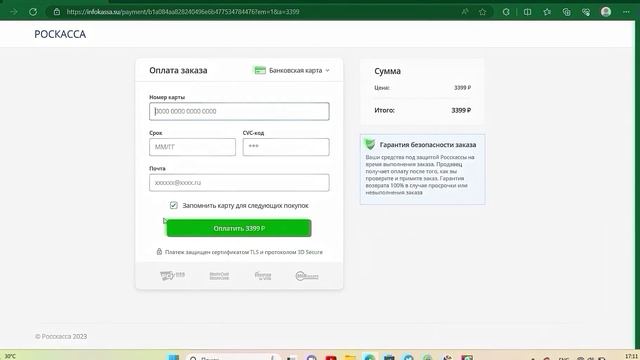640x360 pixels.
Task: Open the browser essentials heart icon
Action: point(586,12)
